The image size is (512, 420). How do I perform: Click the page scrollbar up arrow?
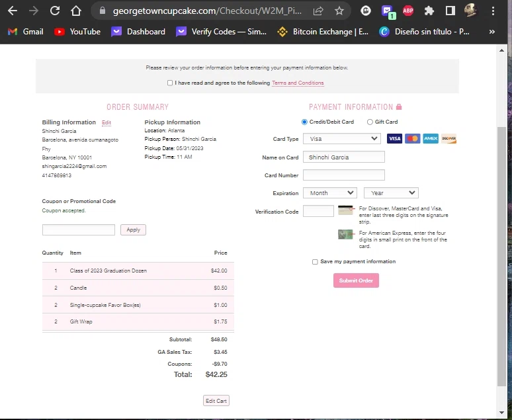[x=501, y=50]
